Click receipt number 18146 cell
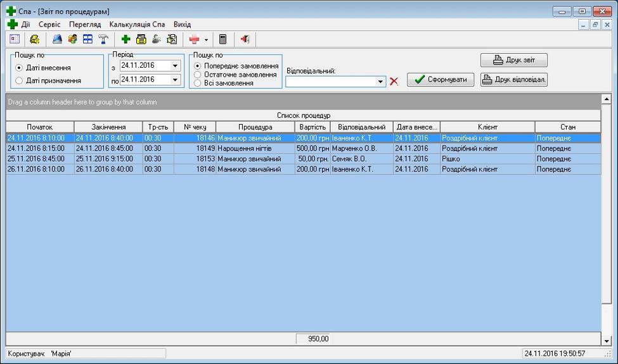Image resolution: width=618 pixels, height=364 pixels. coord(195,138)
